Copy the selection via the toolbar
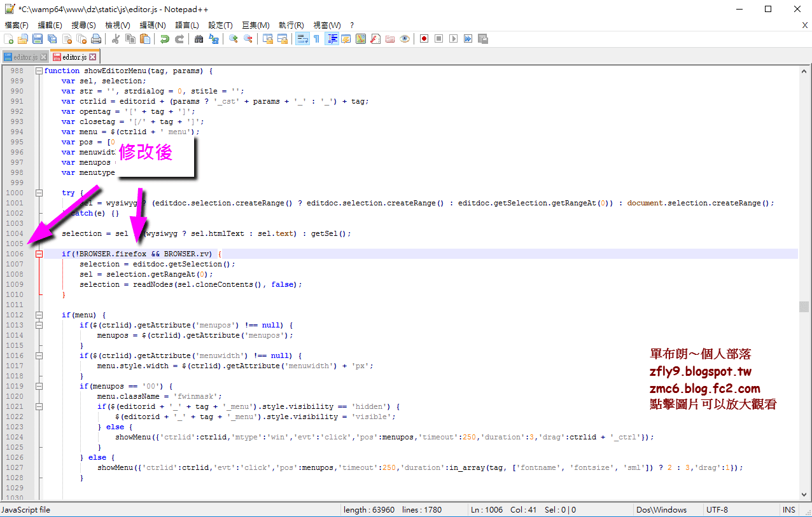The width and height of the screenshot is (812, 517). pyautogui.click(x=130, y=39)
